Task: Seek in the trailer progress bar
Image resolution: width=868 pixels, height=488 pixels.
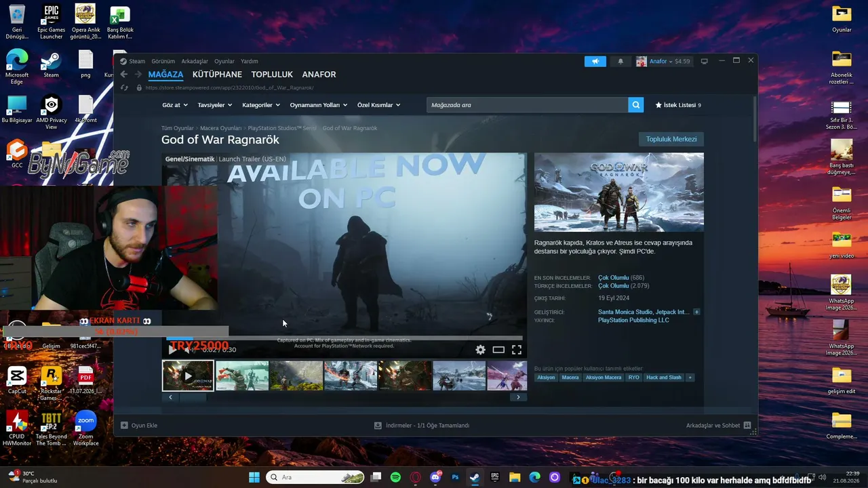Action: tap(344, 338)
